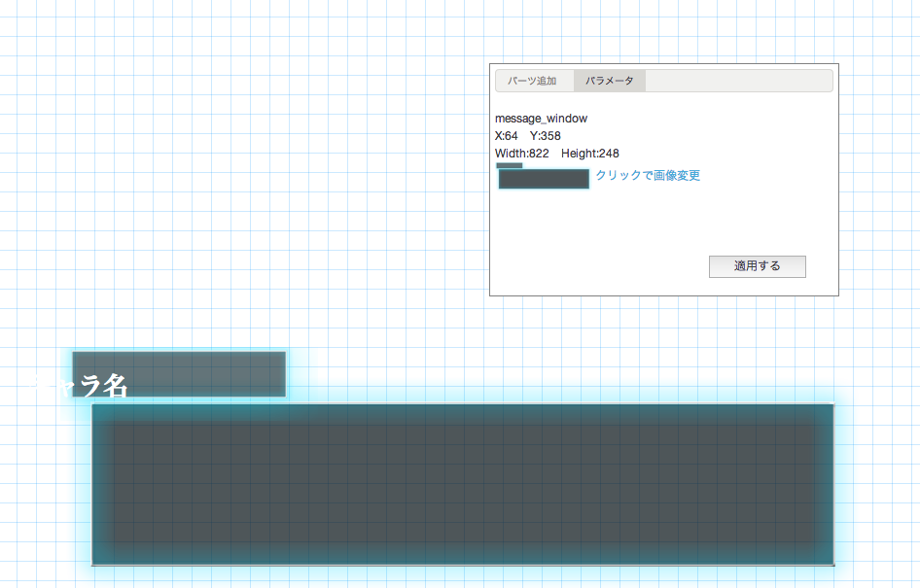
Task: Click the bottom-right corner of message window
Action: point(832,563)
